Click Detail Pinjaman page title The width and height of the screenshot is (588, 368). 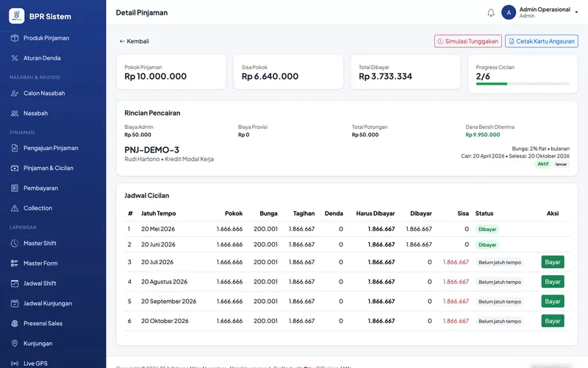tap(142, 13)
